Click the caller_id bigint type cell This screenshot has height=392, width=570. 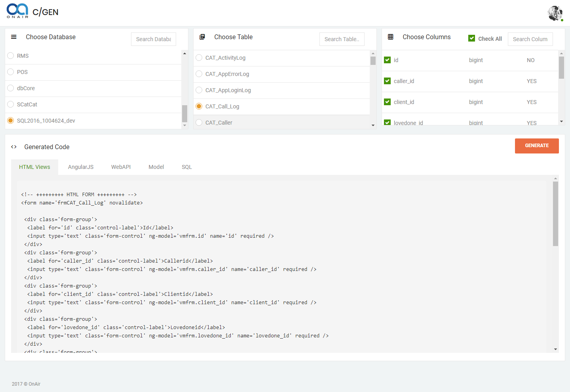[476, 81]
